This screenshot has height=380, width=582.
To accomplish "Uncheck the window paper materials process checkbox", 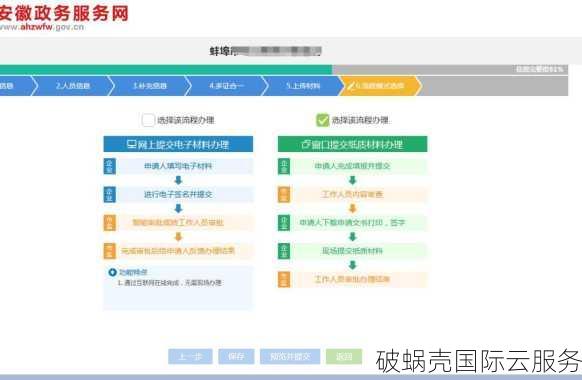I will pyautogui.click(x=322, y=120).
